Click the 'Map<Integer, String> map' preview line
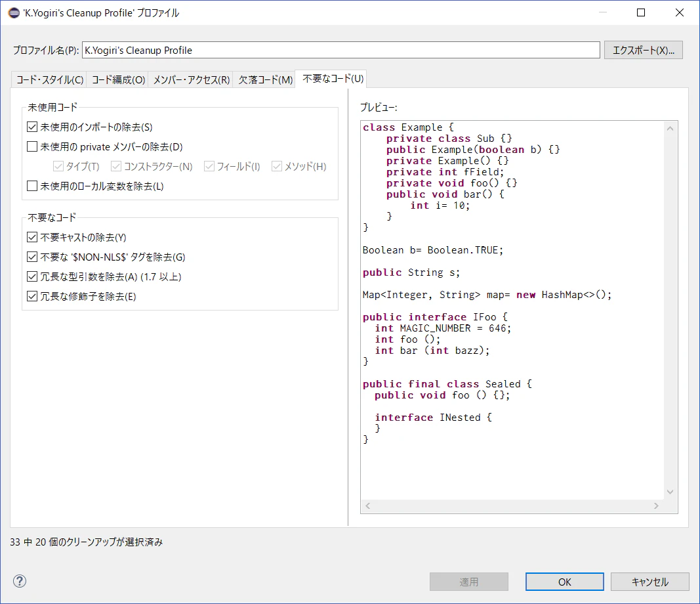The width and height of the screenshot is (700, 604). click(487, 295)
